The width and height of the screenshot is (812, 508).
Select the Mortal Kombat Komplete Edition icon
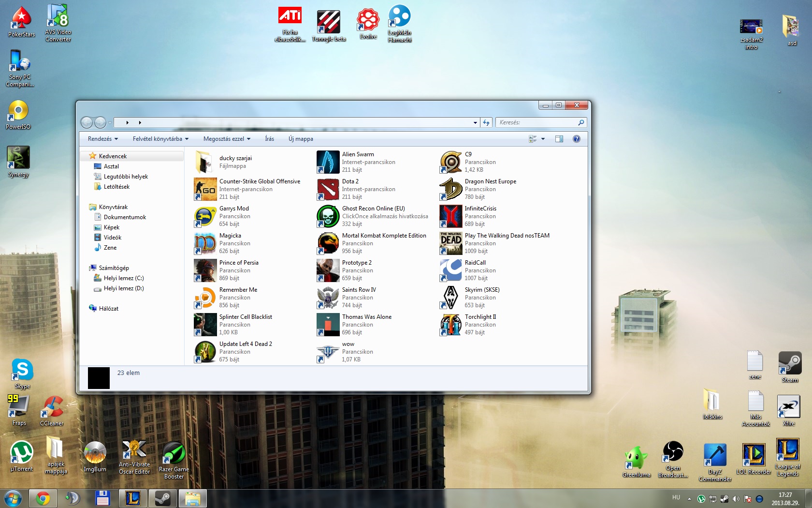point(328,243)
